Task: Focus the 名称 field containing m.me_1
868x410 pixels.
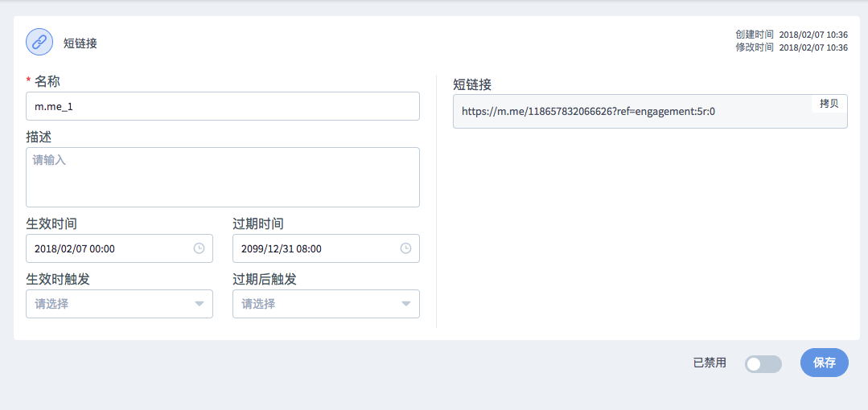Action: tap(223, 106)
